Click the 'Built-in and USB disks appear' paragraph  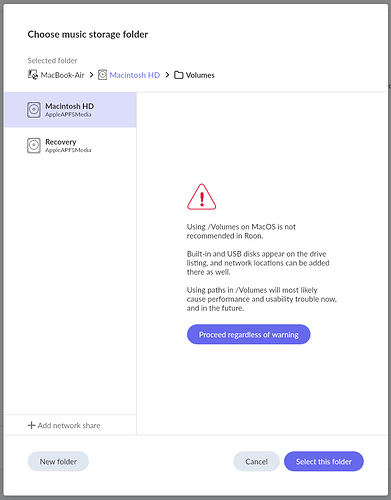(258, 263)
